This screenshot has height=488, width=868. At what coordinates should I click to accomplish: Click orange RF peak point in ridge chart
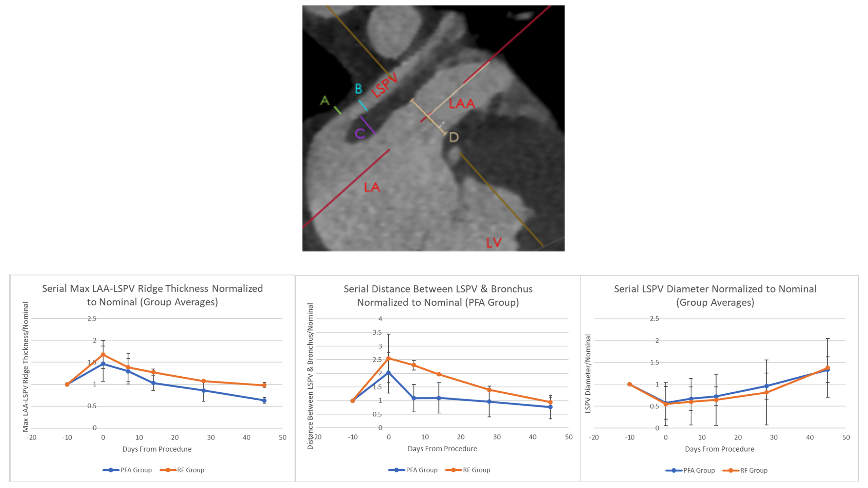click(103, 355)
